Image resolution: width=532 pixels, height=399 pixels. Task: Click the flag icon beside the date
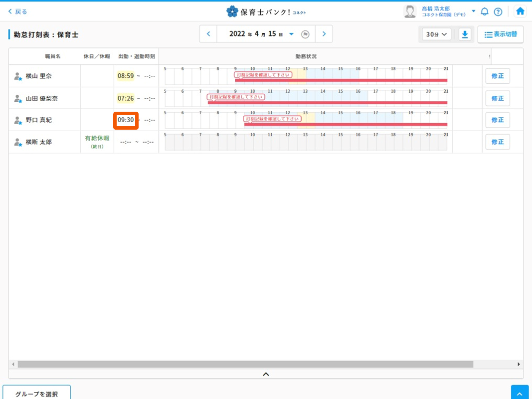306,34
